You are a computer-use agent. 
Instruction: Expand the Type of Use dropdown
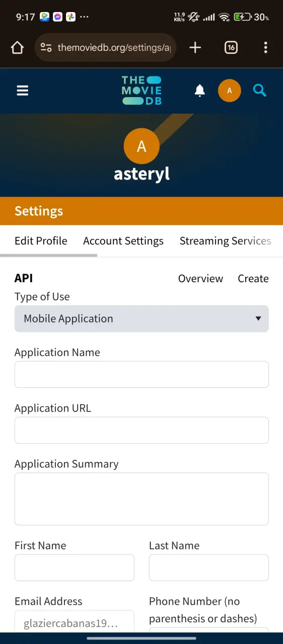tap(141, 318)
